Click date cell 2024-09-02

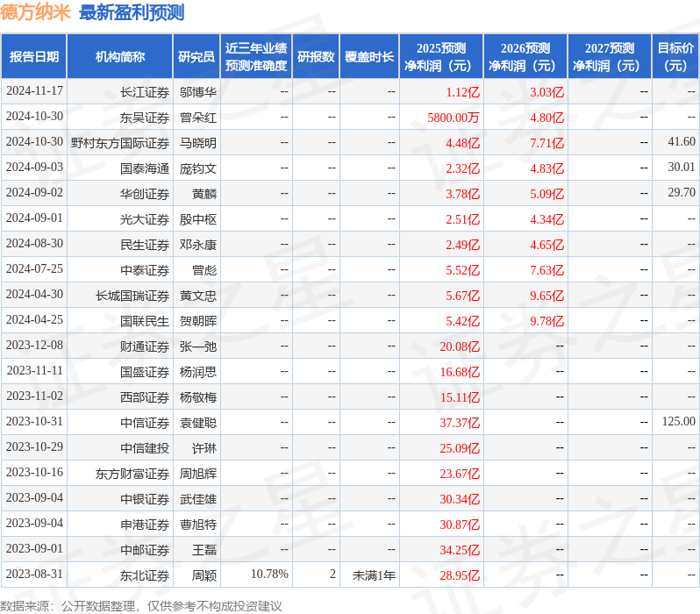tap(34, 192)
